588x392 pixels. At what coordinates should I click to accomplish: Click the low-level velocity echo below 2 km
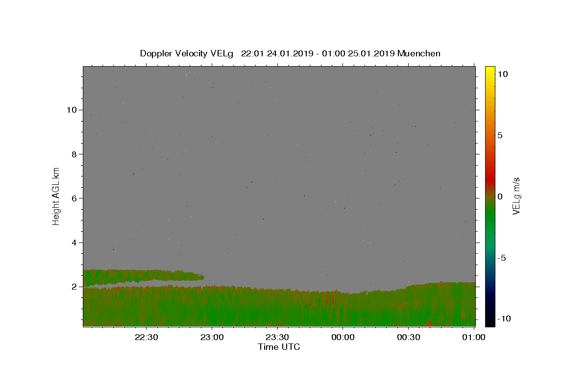[x=279, y=306]
